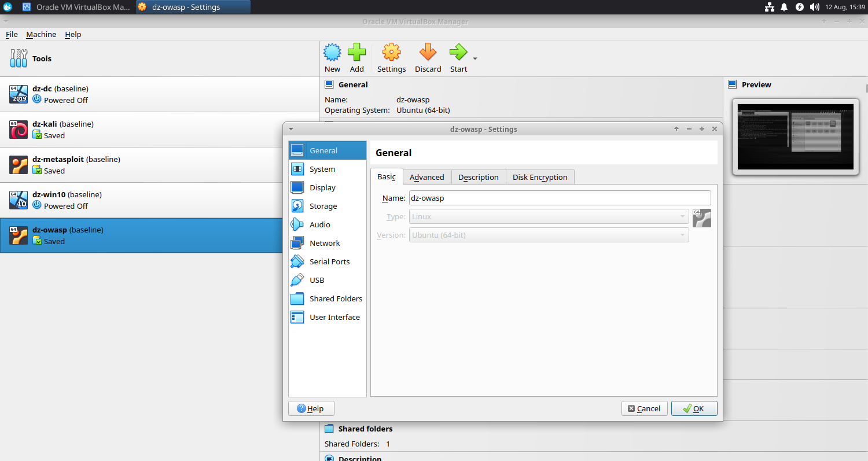Click the notification bell tray icon
The width and height of the screenshot is (868, 461).
click(x=784, y=7)
